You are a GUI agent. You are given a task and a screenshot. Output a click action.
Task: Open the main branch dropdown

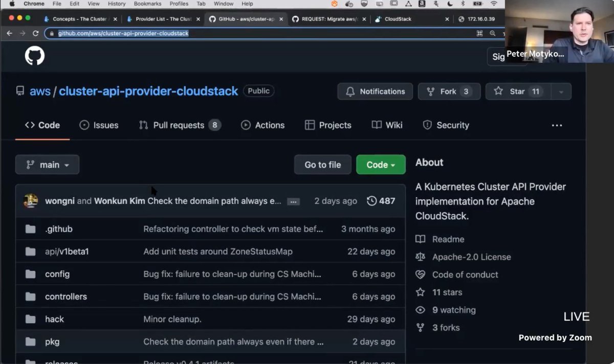click(47, 165)
